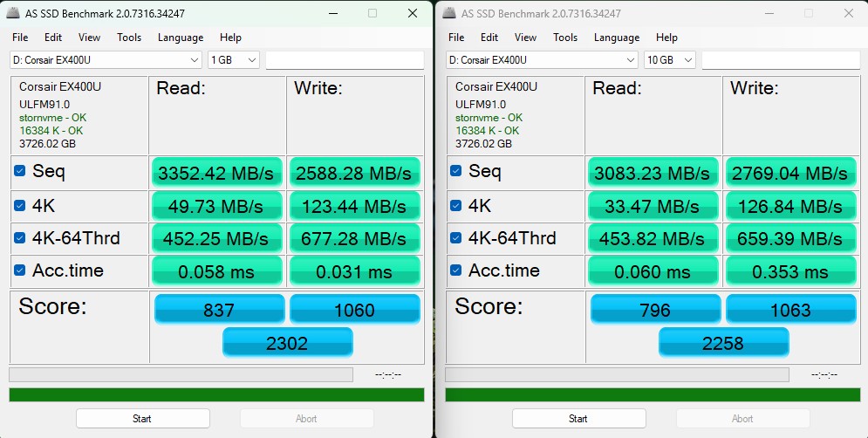Screen dimensions: 868x438
Task: Click Seq read result 3352.42 MB/s
Action: (217, 173)
